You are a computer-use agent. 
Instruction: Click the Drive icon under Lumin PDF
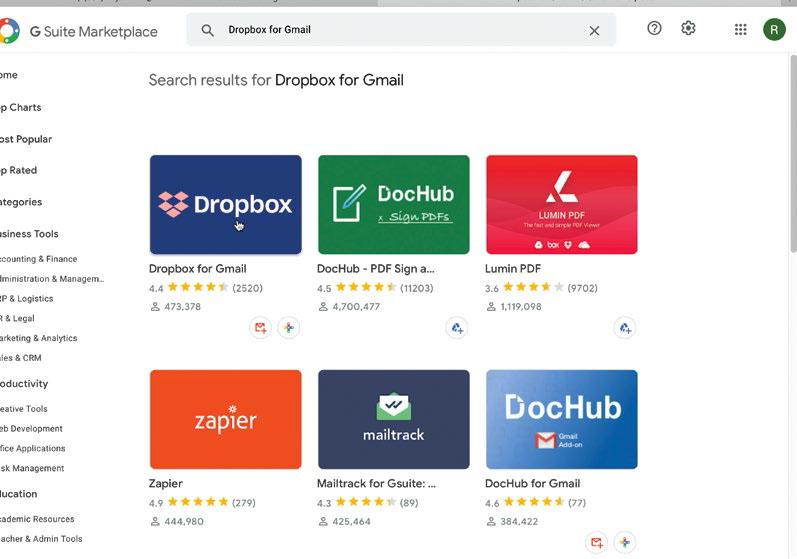[625, 328]
